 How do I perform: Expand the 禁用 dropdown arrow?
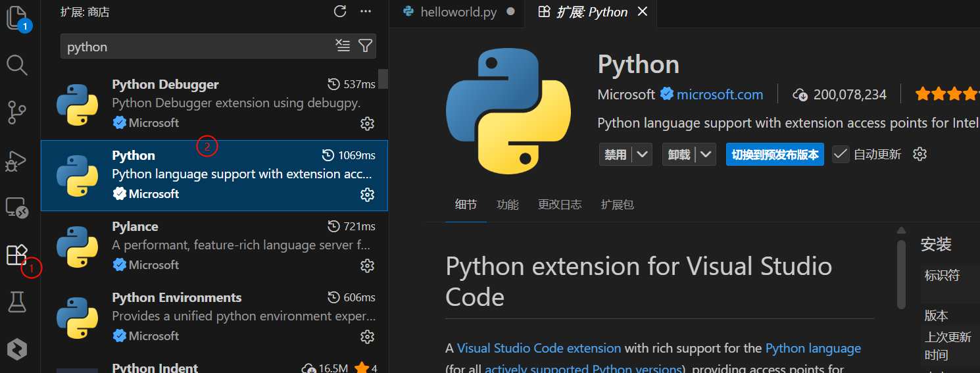coord(643,155)
